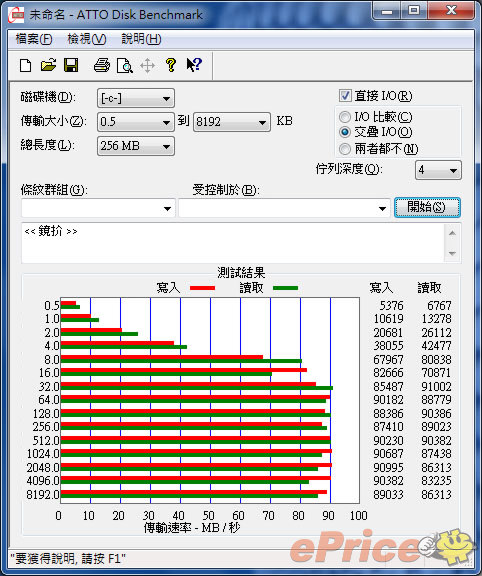Screen dimensions: 482x576
Task: Click the four-arrow move toolbar icon
Action: click(x=147, y=66)
